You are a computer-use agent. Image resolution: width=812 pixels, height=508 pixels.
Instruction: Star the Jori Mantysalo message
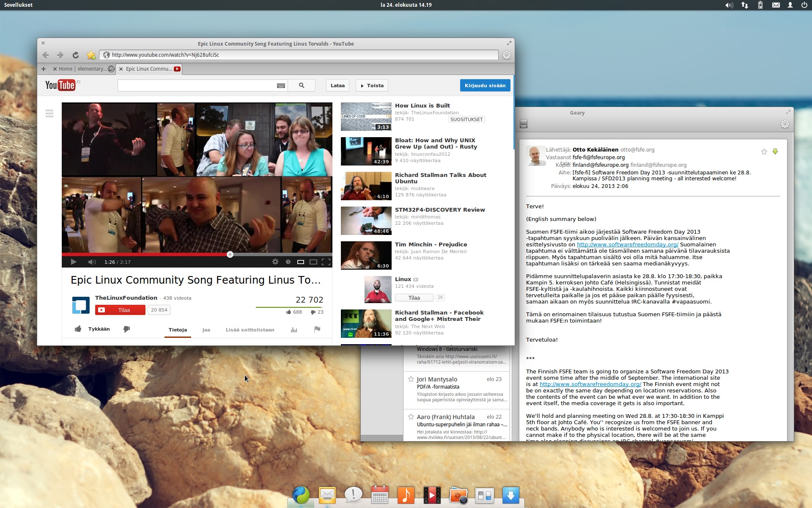tap(411, 379)
